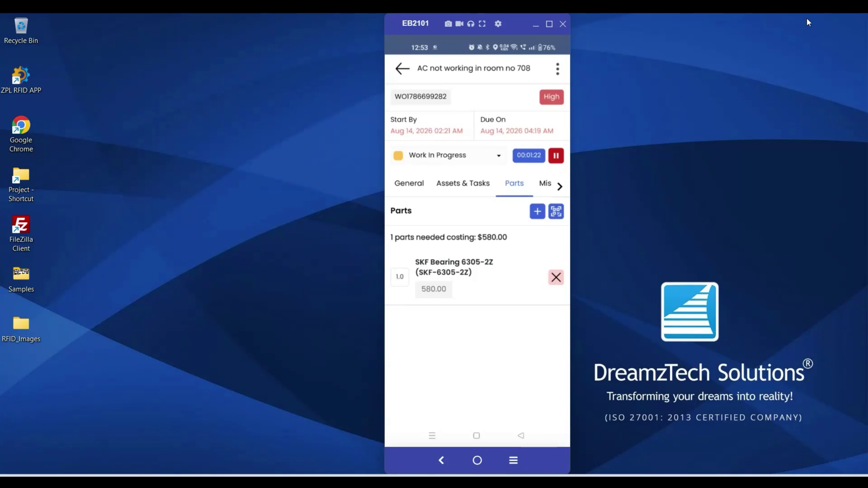Click the 12:53 clock in the phone status bar
This screenshot has width=868, height=488.
click(x=420, y=47)
